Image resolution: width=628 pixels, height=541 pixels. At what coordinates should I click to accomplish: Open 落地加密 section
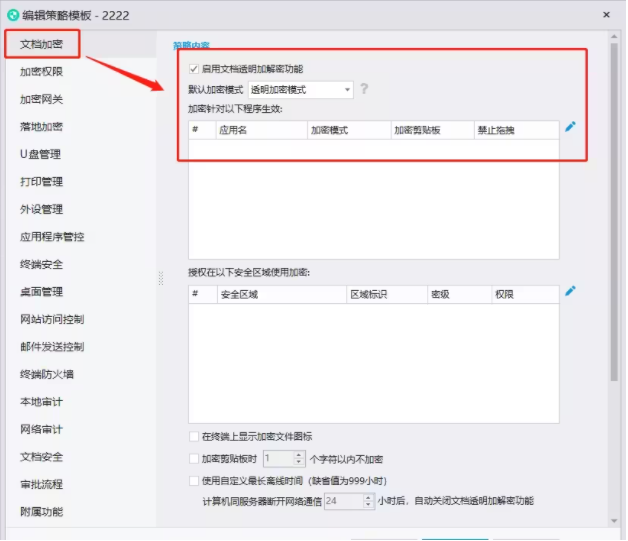[42, 127]
